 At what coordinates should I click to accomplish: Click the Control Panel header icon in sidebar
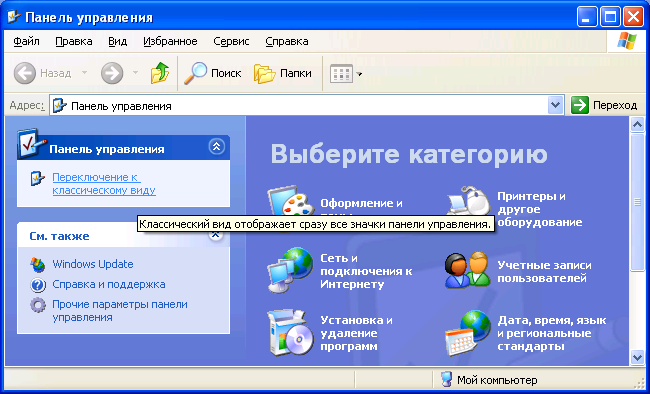[x=32, y=143]
